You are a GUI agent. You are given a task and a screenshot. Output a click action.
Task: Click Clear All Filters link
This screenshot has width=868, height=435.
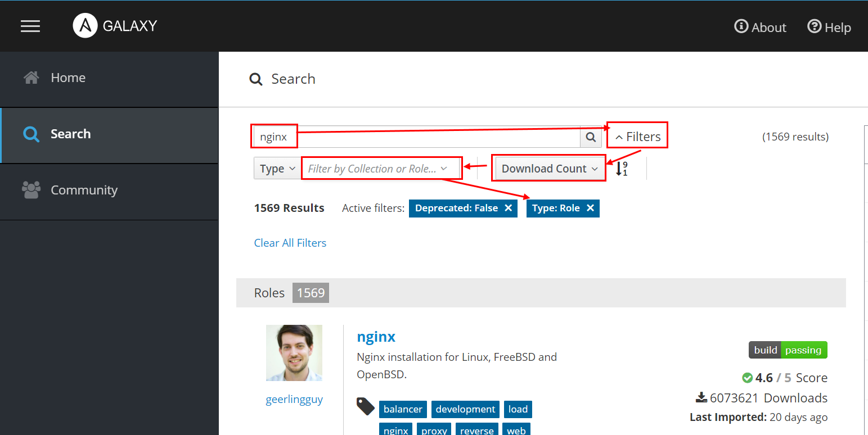[x=290, y=243]
